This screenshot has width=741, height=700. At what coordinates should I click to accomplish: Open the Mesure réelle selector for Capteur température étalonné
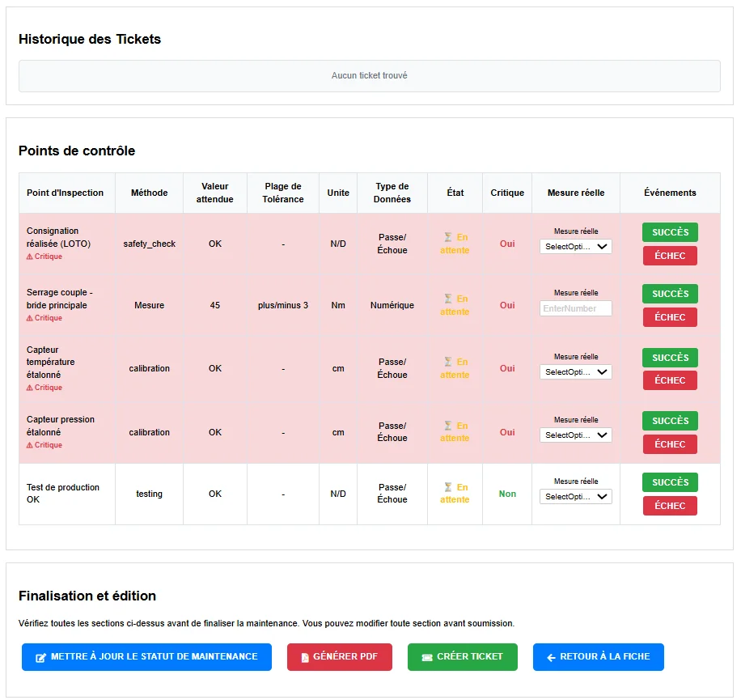(575, 371)
